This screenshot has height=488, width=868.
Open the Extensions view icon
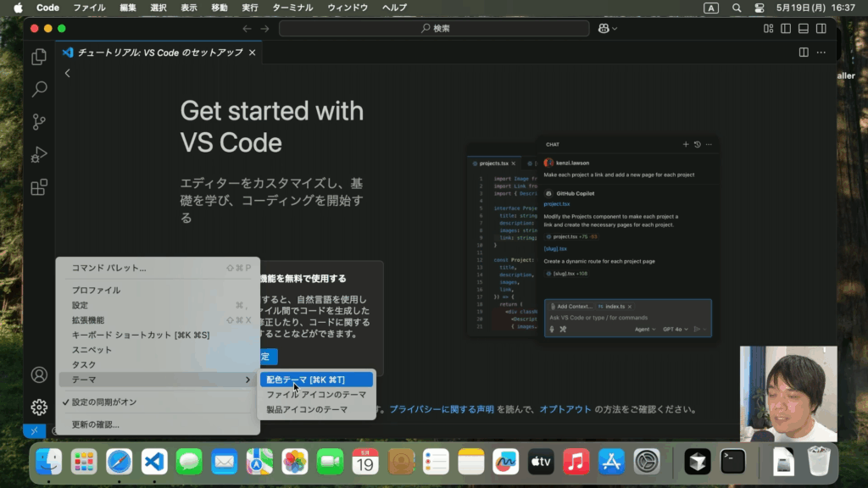tap(39, 187)
